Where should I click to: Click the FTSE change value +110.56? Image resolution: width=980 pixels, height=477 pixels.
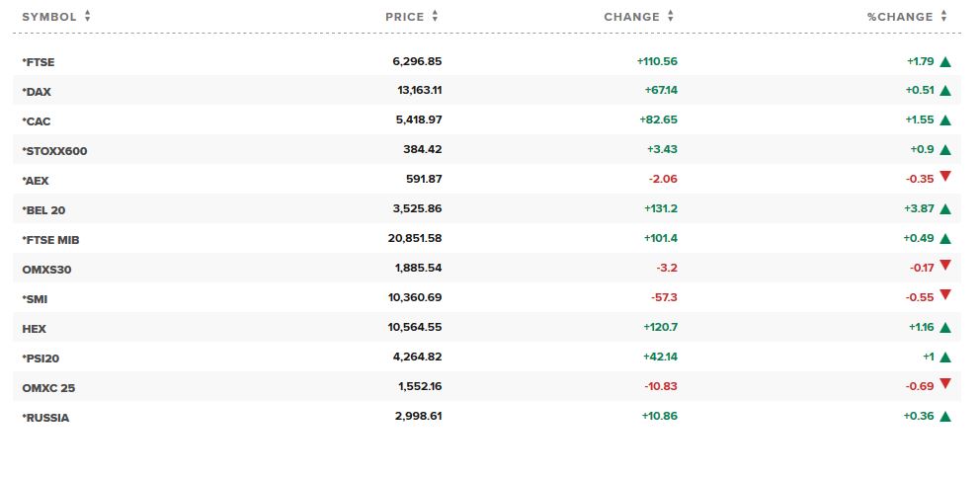pyautogui.click(x=657, y=61)
